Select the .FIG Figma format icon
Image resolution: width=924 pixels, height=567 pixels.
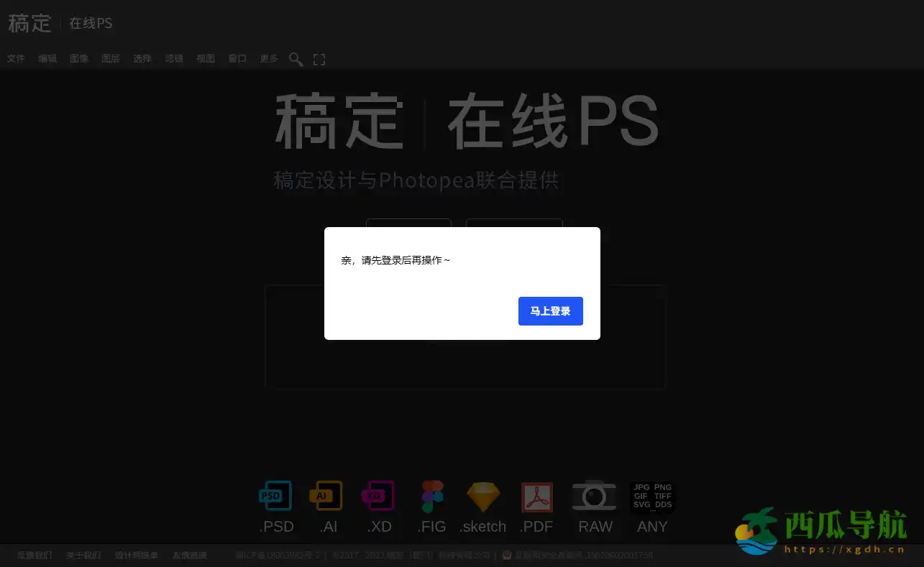point(431,495)
